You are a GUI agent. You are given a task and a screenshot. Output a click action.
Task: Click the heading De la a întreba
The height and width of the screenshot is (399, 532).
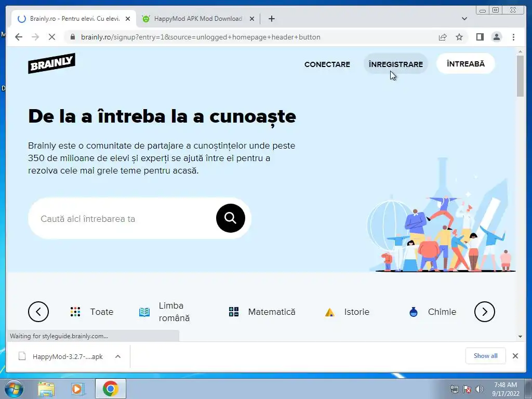pyautogui.click(x=162, y=116)
